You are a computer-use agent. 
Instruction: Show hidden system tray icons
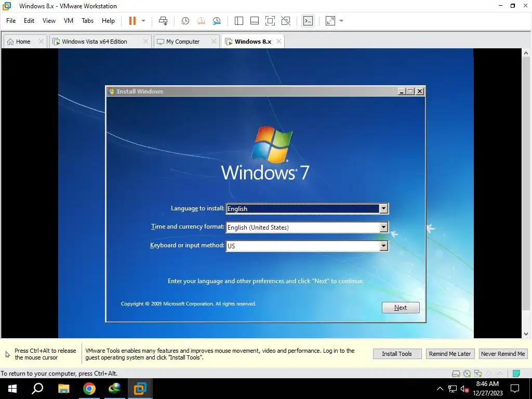coord(440,389)
